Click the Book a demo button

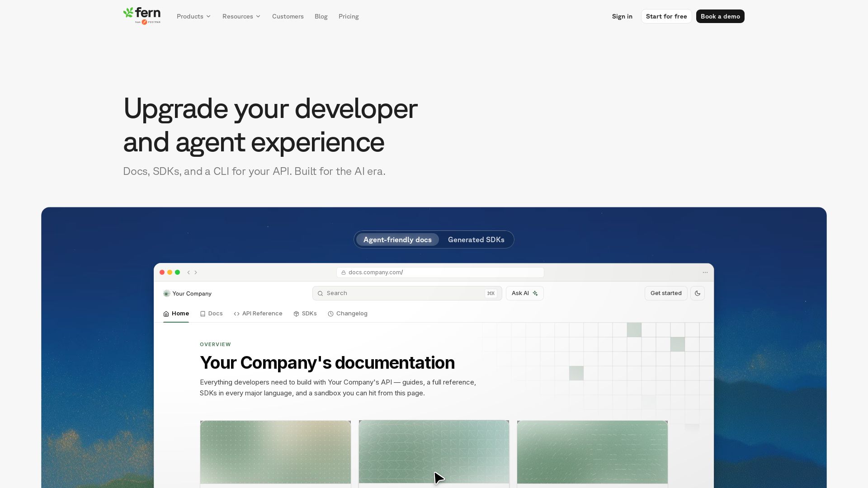[x=720, y=16]
